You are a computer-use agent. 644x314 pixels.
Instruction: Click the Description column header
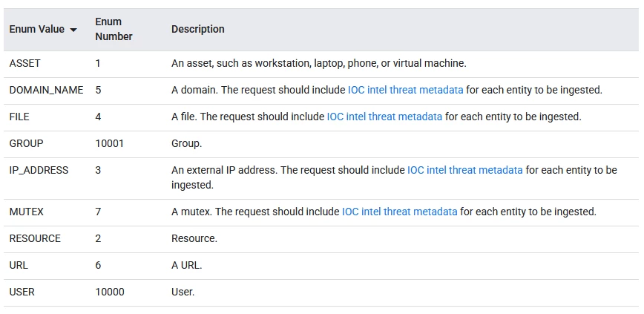click(198, 29)
